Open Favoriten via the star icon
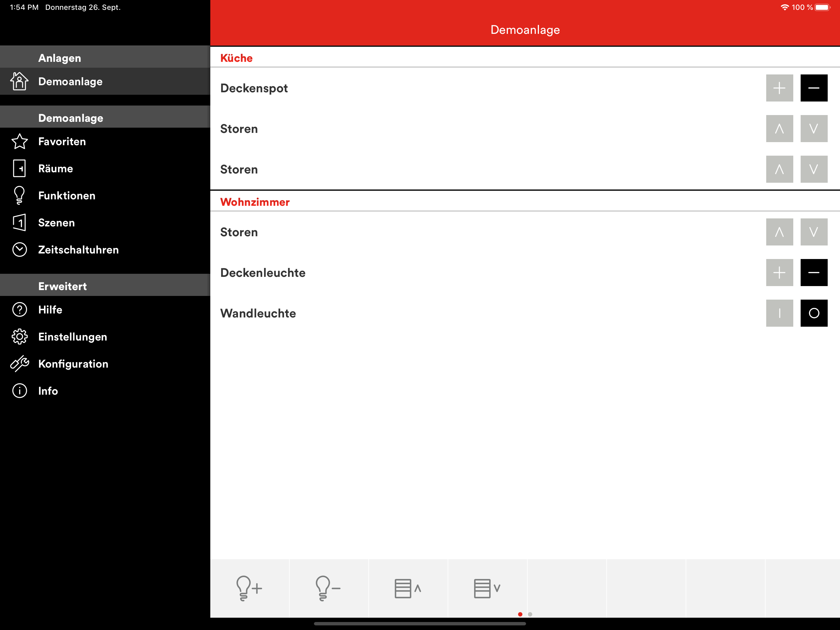 tap(19, 142)
